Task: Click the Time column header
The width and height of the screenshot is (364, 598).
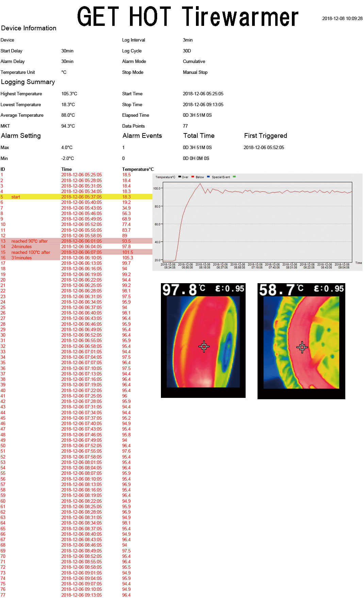Action: tap(67, 169)
